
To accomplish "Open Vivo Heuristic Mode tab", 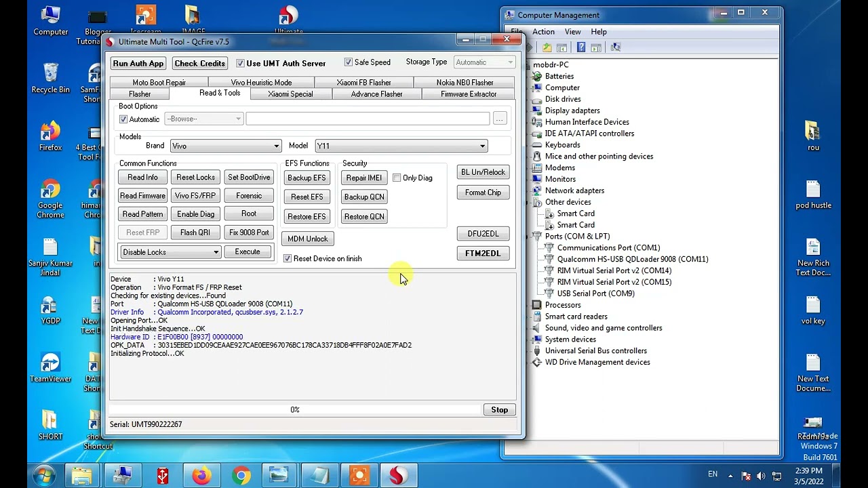I will click(x=261, y=83).
